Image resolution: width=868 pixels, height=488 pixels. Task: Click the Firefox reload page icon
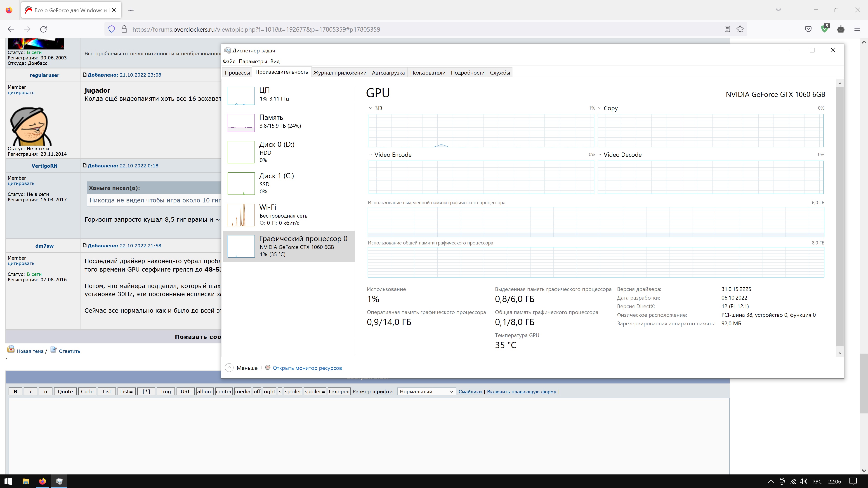click(43, 29)
